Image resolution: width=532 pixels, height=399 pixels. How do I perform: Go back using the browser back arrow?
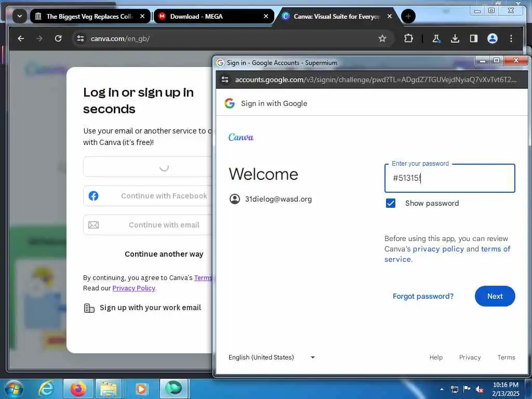[x=21, y=38]
